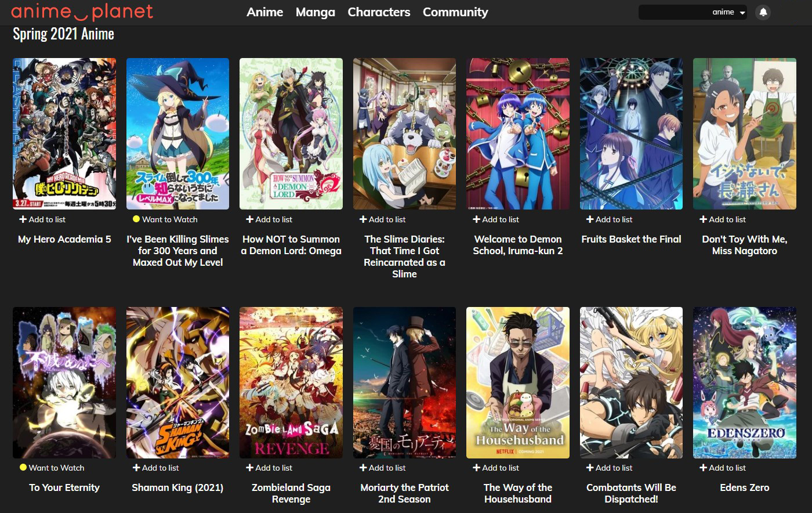Click Moriarty the Patriot 2nd Season title
The image size is (812, 513).
pos(404,493)
